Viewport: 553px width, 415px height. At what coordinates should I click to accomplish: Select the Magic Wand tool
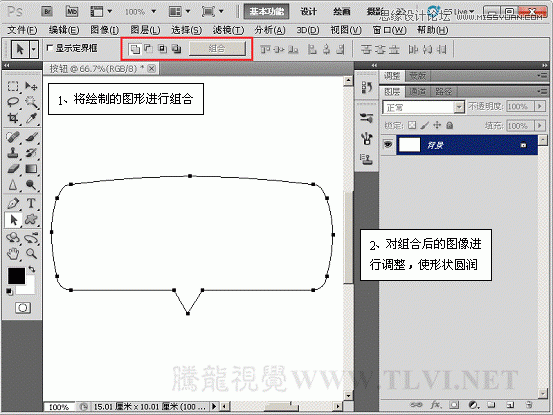tap(31, 102)
